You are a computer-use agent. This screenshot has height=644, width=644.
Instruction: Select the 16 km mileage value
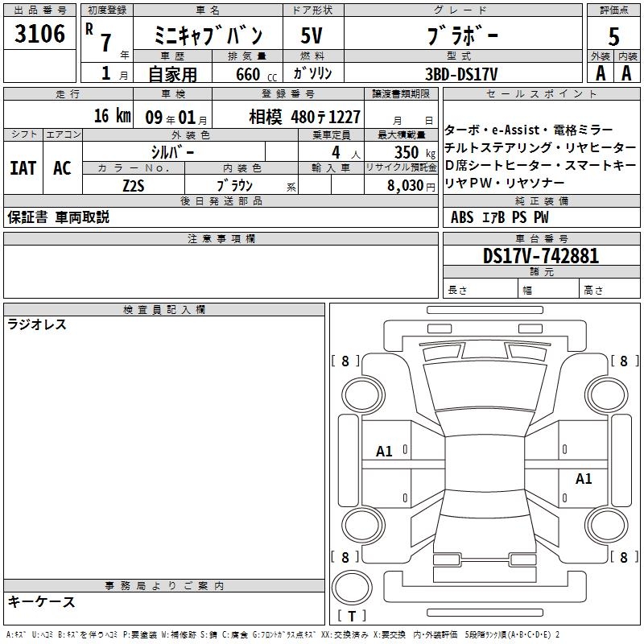111,116
